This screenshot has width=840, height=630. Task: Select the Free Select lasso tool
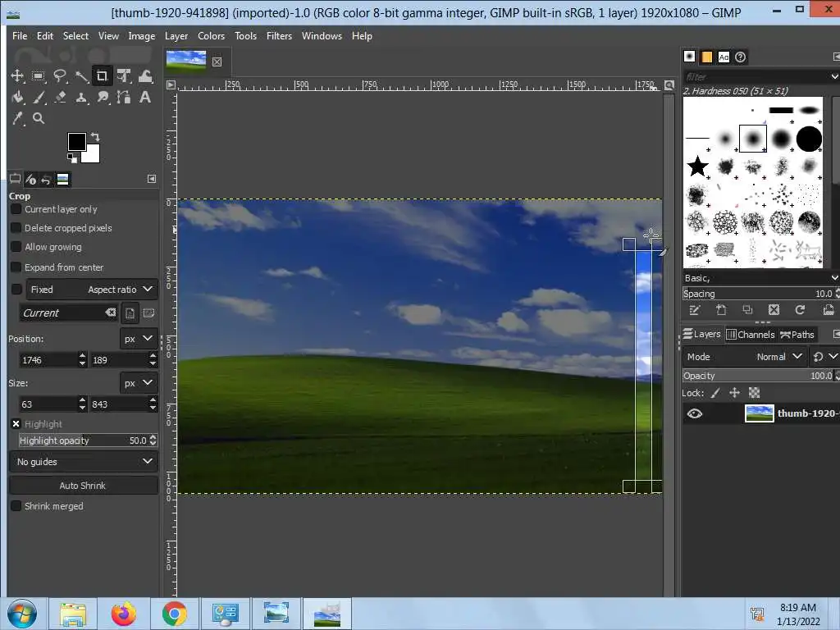click(59, 75)
